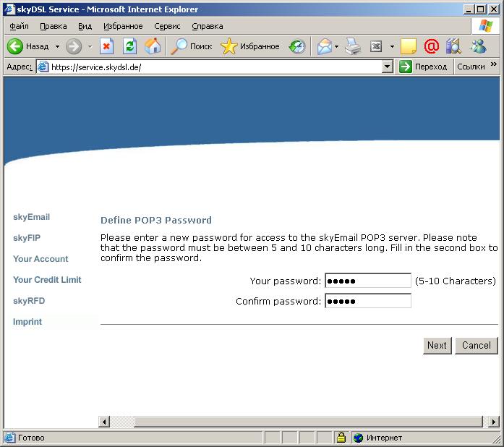
Task: Click the Define POP3 Password heading
Action: [156, 221]
